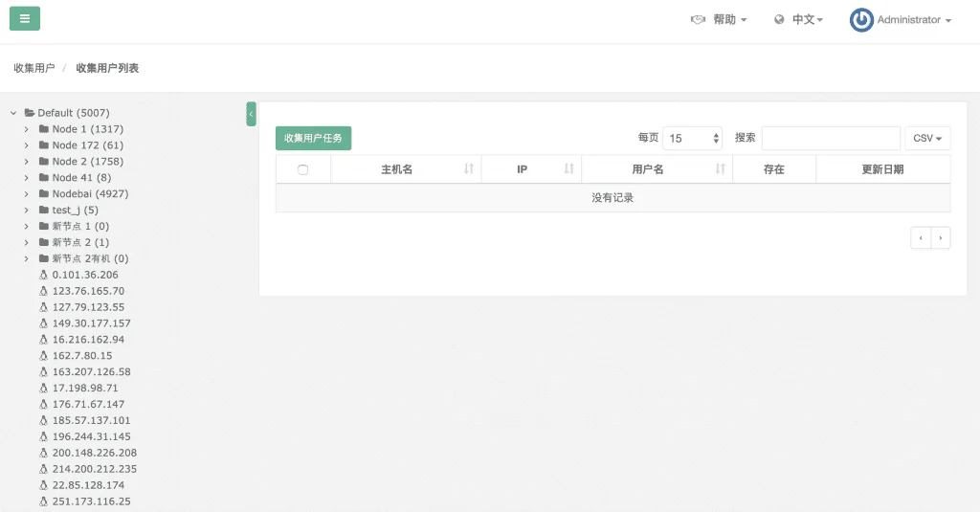Sort the table by 用户名 column arrows

(720, 168)
